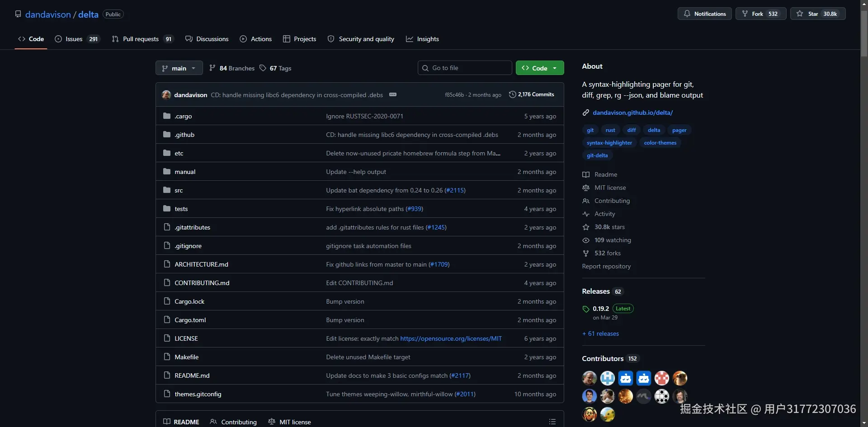Open the .gitignore file
This screenshot has height=427, width=868.
coord(188,246)
